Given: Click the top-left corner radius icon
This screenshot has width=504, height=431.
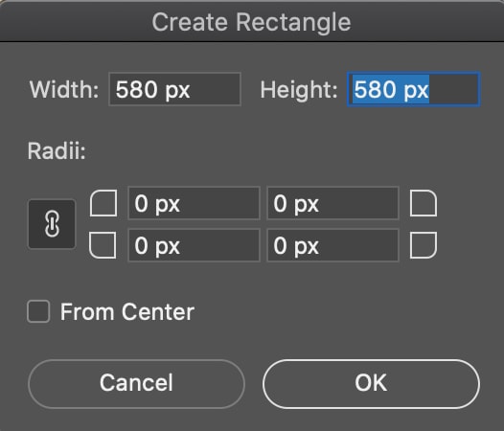Looking at the screenshot, I should tap(103, 203).
